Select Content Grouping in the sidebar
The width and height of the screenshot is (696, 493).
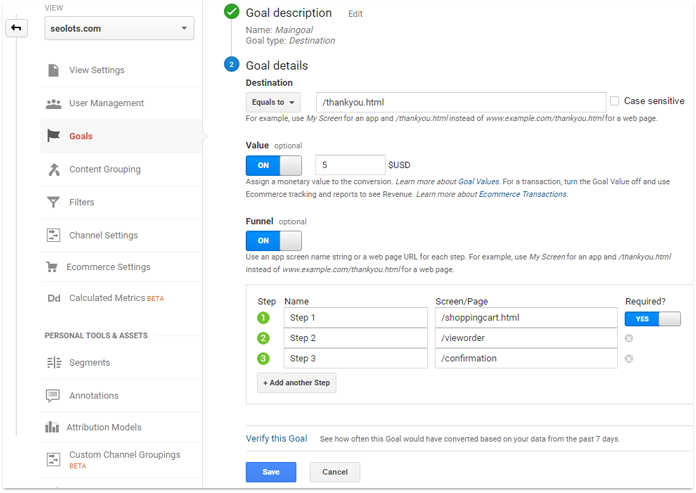(104, 169)
